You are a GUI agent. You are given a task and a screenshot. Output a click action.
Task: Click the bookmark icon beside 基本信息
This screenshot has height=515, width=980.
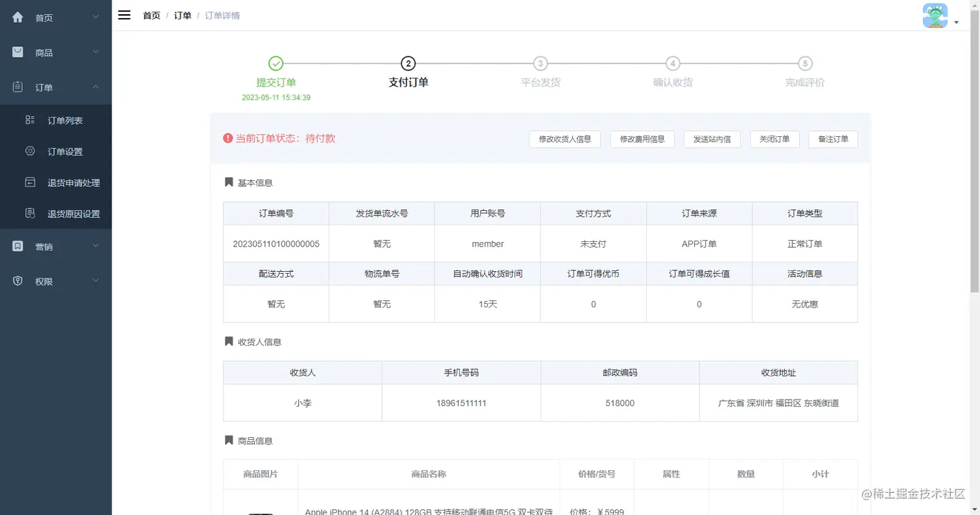pyautogui.click(x=229, y=182)
